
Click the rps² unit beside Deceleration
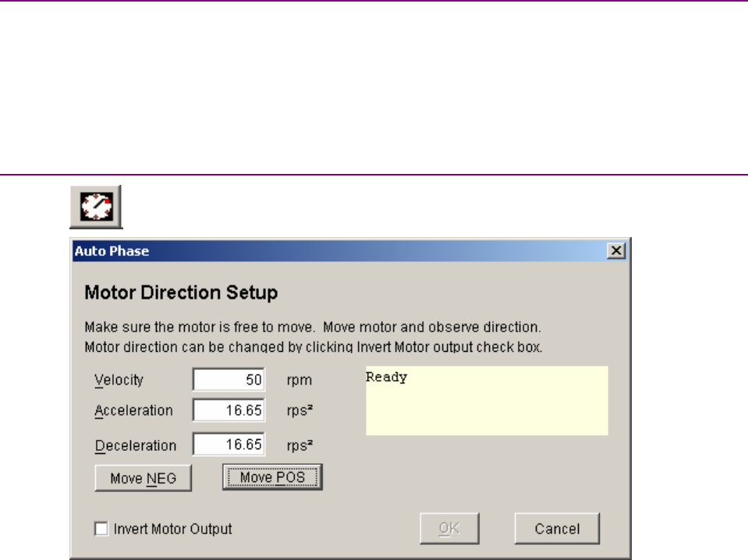pos(300,445)
